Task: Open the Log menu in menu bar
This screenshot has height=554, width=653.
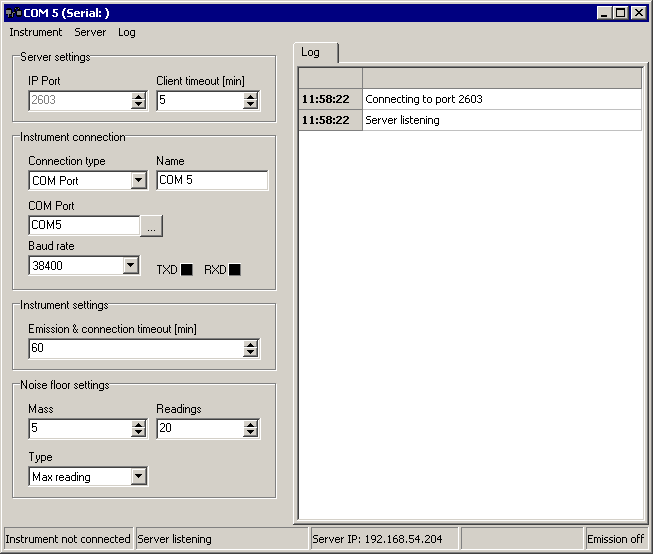Action: (x=127, y=32)
